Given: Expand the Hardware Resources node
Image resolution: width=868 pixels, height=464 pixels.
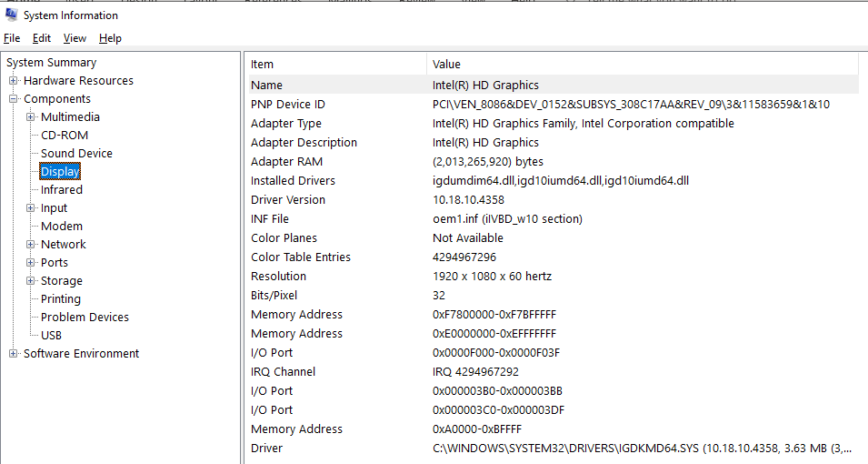Looking at the screenshot, I should 14,81.
